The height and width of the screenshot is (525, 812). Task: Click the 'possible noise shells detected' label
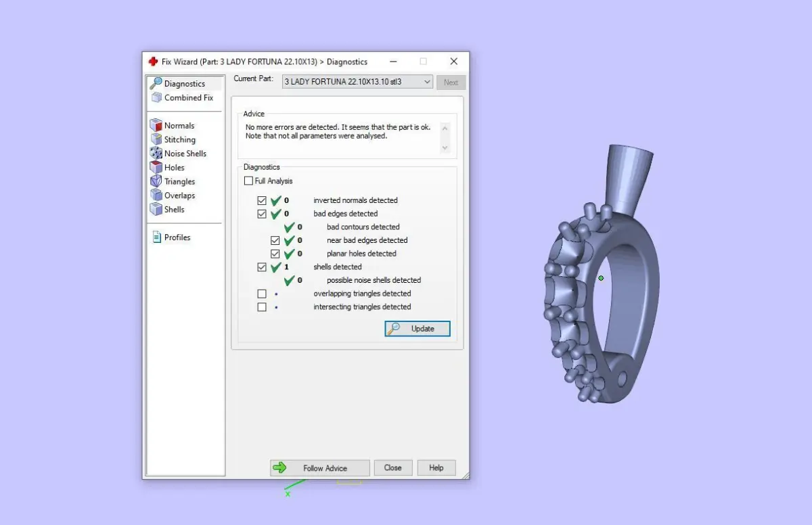pos(374,280)
